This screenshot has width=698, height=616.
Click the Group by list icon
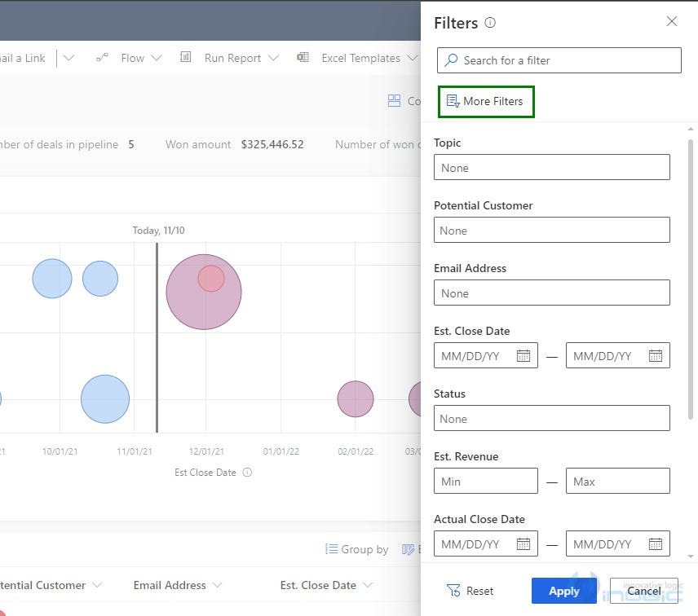point(331,549)
